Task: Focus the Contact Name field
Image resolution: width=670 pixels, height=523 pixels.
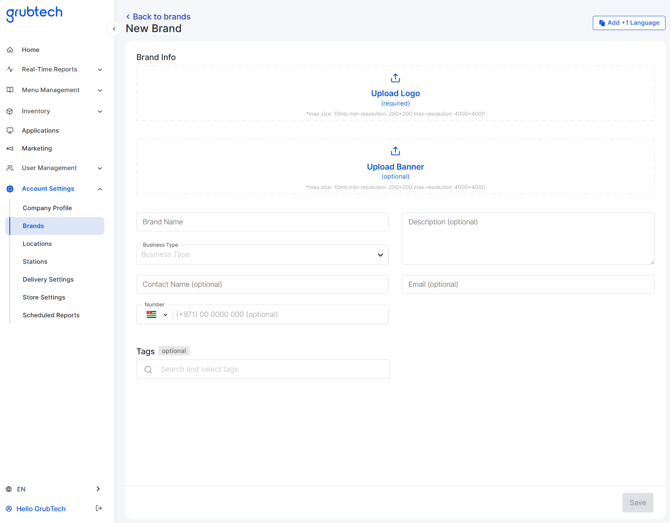Action: (262, 285)
